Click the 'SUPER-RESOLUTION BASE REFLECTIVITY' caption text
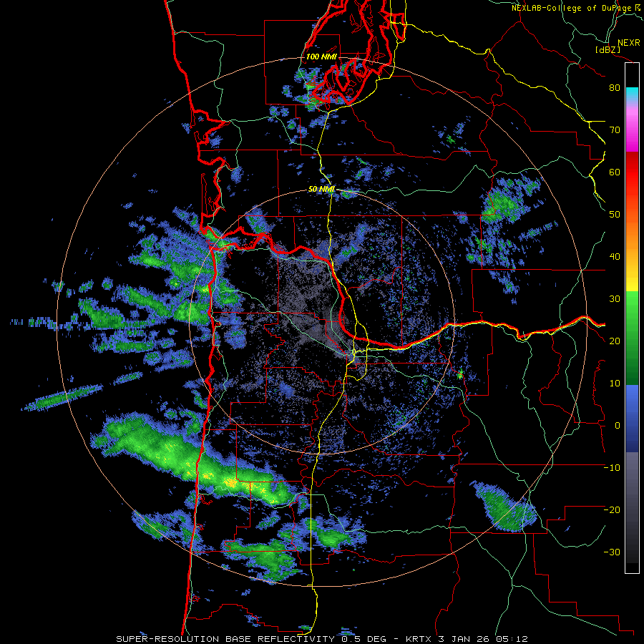644x644 pixels. [225, 639]
